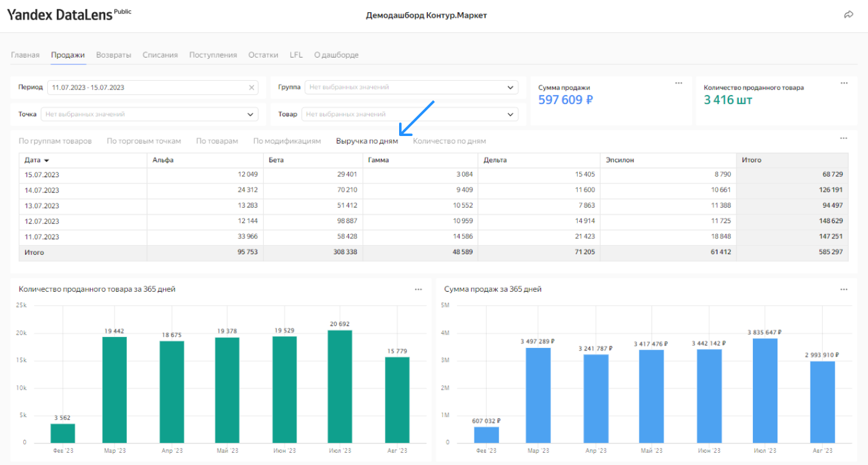Sort table by Дата column arrow
The width and height of the screenshot is (868, 465).
pos(47,160)
